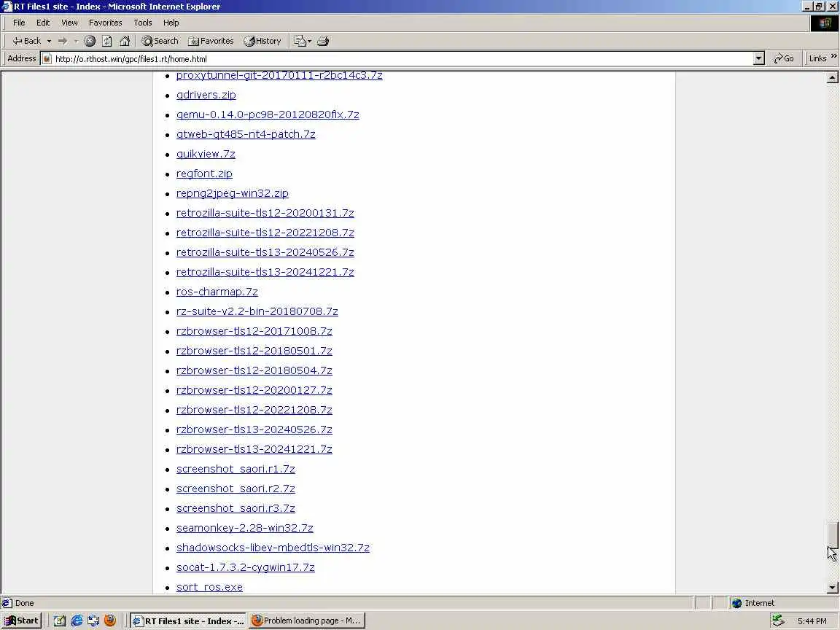This screenshot has width=840, height=630.
Task: Open rz-suite-v2.2-bin-20180708.7z link
Action: [x=257, y=311]
